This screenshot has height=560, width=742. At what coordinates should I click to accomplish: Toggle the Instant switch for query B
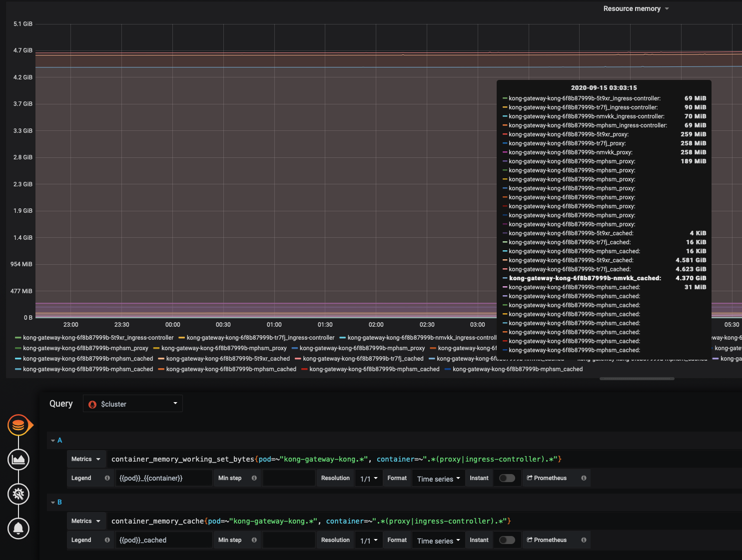click(x=507, y=540)
